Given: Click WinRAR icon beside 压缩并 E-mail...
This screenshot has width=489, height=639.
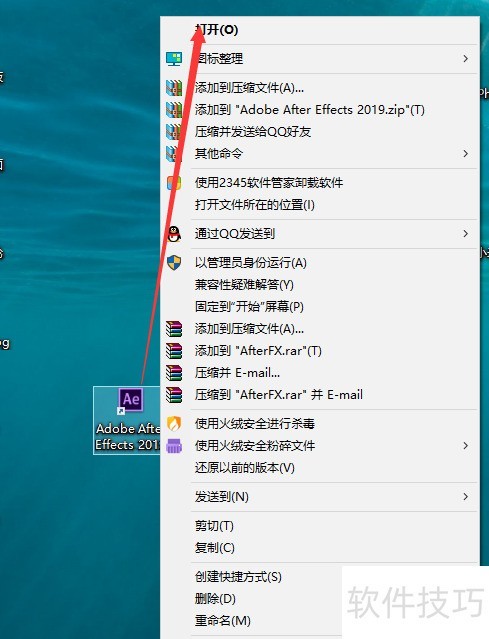Looking at the screenshot, I should click(174, 373).
